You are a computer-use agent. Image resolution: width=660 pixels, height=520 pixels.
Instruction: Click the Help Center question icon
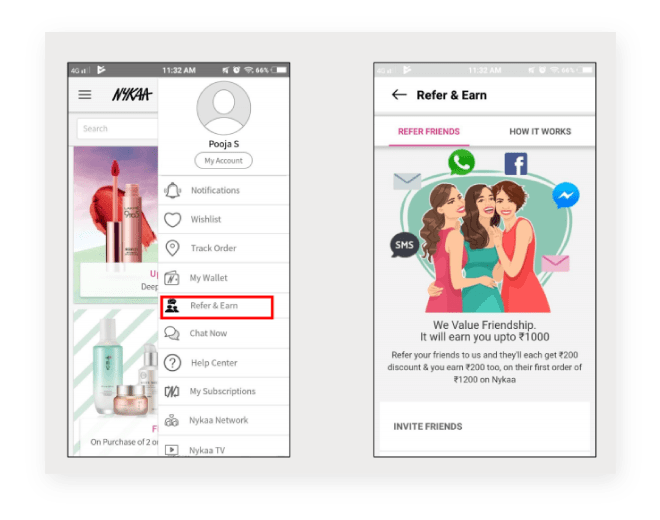pyautogui.click(x=172, y=363)
